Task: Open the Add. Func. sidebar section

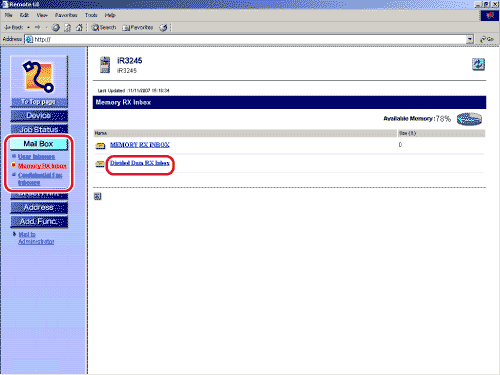Action: pyautogui.click(x=39, y=221)
